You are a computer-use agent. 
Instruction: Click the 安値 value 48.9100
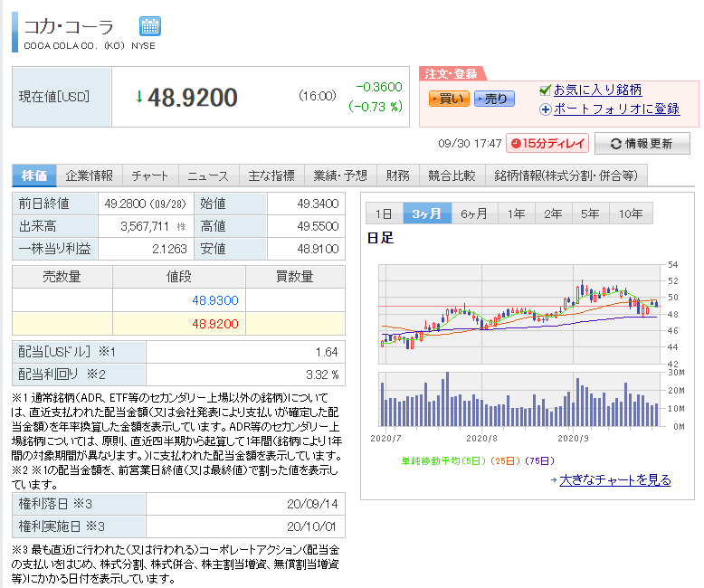click(318, 249)
